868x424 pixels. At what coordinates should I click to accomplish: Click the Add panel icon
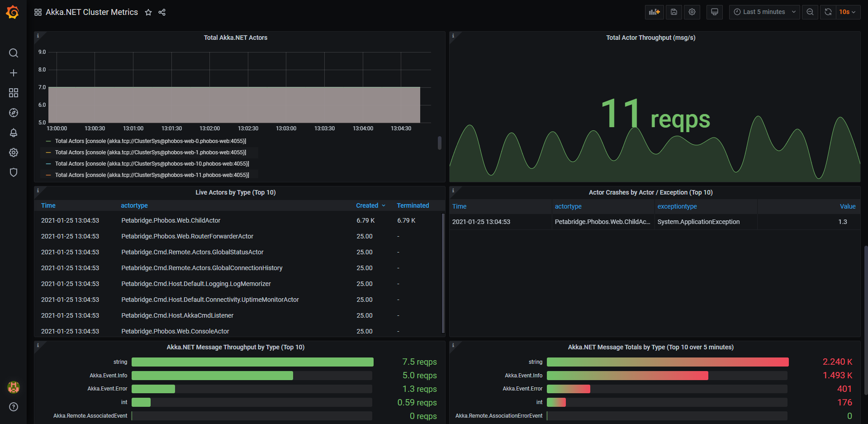tap(654, 12)
